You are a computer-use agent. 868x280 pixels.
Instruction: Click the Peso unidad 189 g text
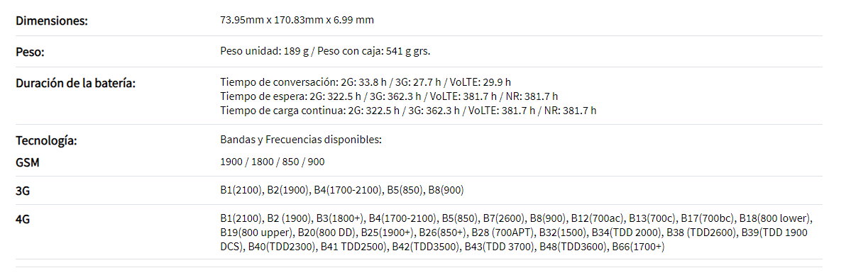(265, 52)
